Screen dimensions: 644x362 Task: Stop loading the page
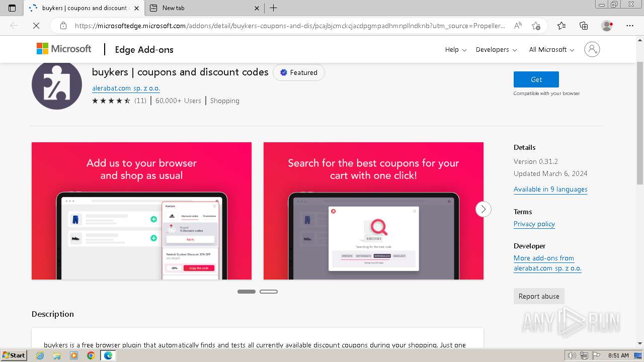(x=36, y=26)
